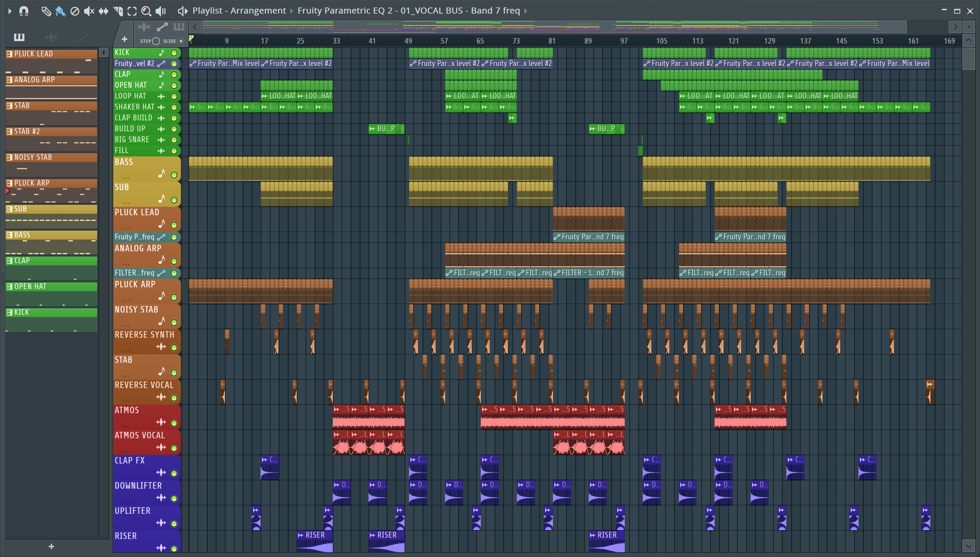This screenshot has height=557, width=980.
Task: Select the Zoom magnifier tool
Action: click(x=146, y=11)
